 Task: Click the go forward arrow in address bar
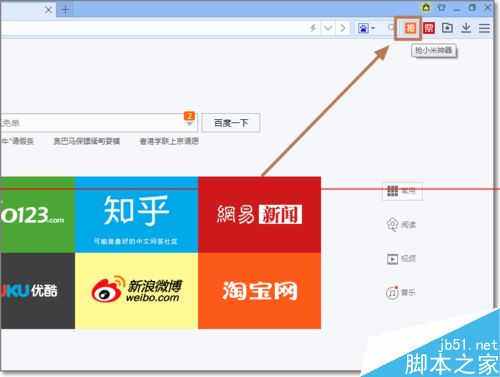343,28
